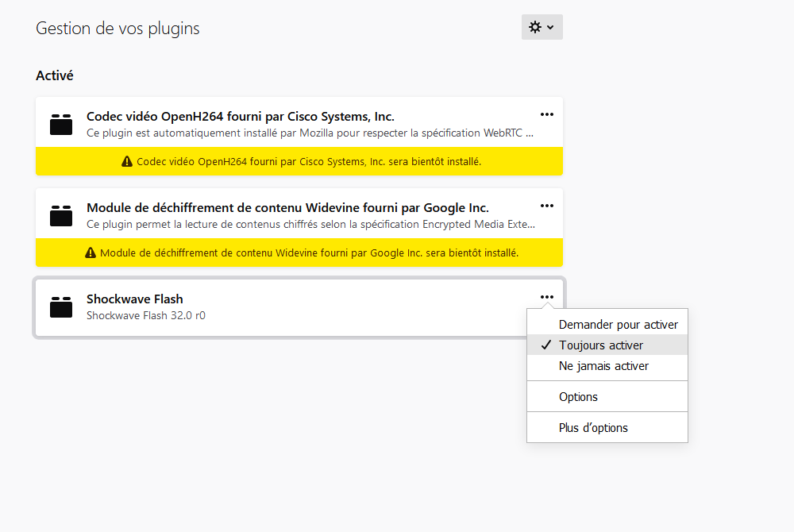Image resolution: width=794 pixels, height=532 pixels.
Task: Set Flash to "Ne jamais activer"
Action: pyautogui.click(x=603, y=366)
